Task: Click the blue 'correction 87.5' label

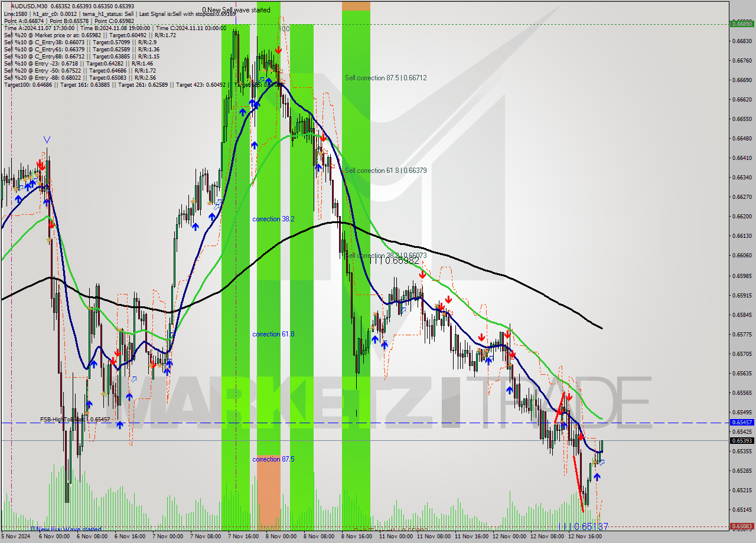Action: [x=273, y=459]
